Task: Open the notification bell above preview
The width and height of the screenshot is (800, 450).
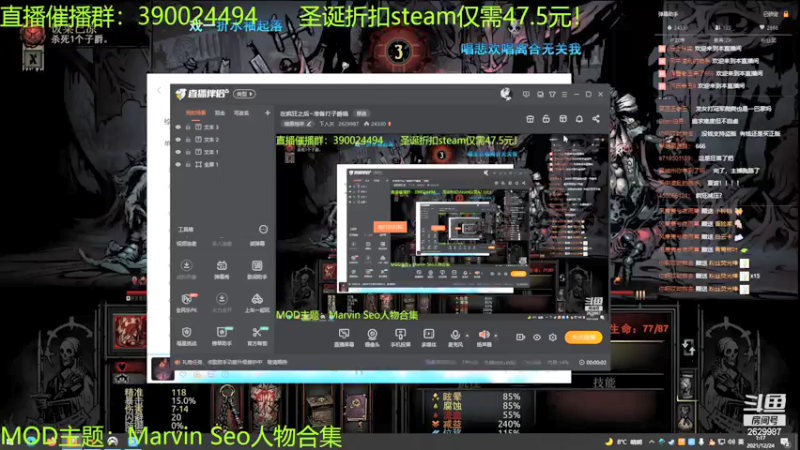Action: [579, 119]
